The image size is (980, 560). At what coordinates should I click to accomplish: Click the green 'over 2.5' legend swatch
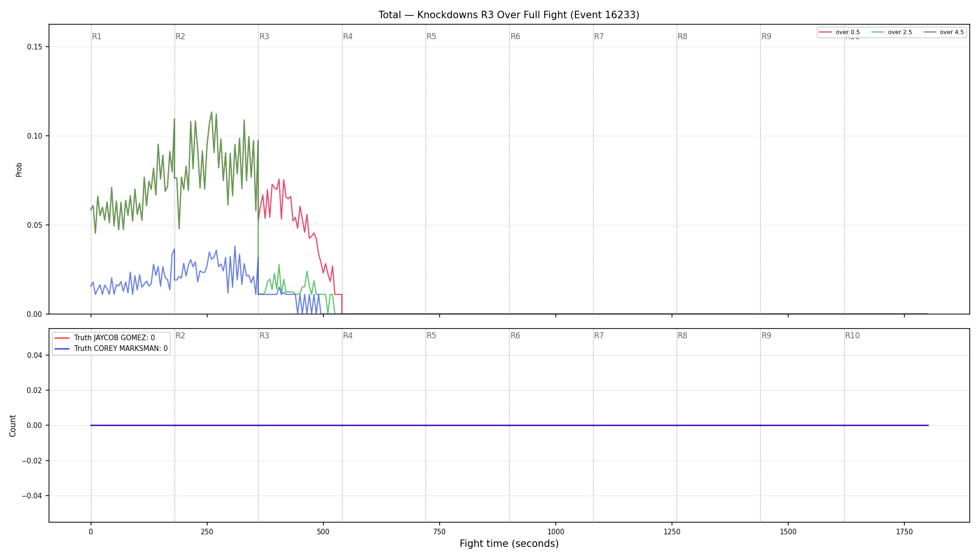tap(878, 32)
